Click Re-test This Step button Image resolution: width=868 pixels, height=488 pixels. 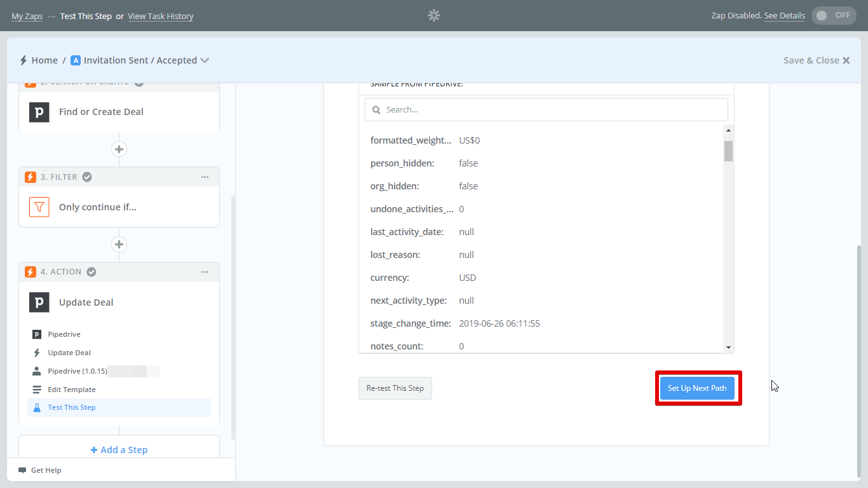click(395, 388)
